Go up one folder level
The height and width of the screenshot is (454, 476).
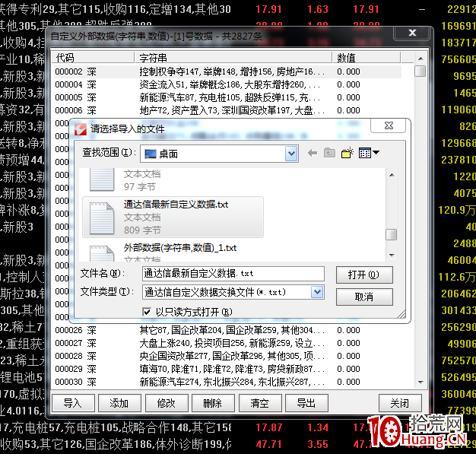click(x=329, y=153)
